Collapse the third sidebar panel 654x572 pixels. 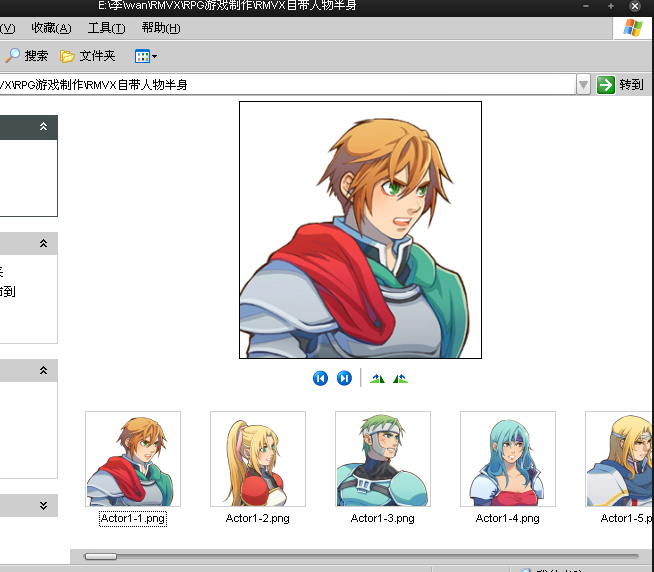pos(43,370)
